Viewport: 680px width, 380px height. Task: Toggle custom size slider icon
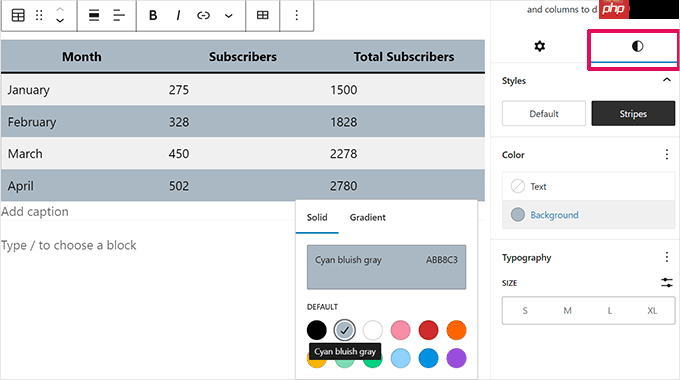click(x=667, y=283)
